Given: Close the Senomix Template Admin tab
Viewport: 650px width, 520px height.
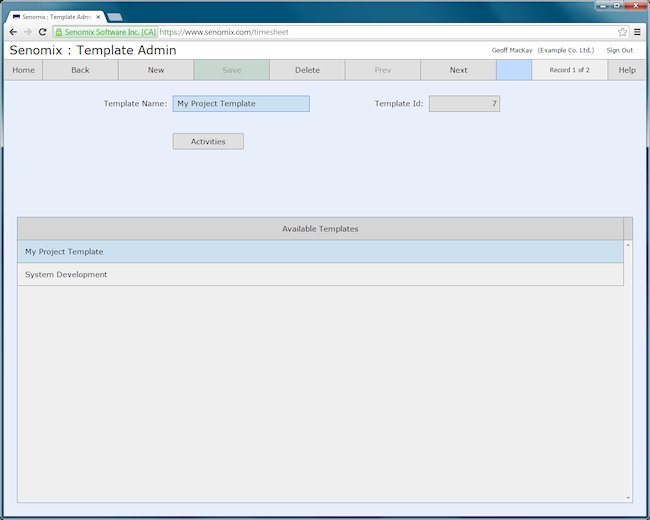Looking at the screenshot, I should (x=98, y=17).
